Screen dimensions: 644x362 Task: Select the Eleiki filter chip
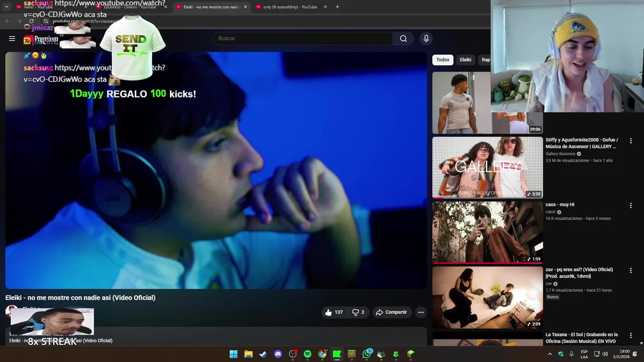(x=465, y=60)
